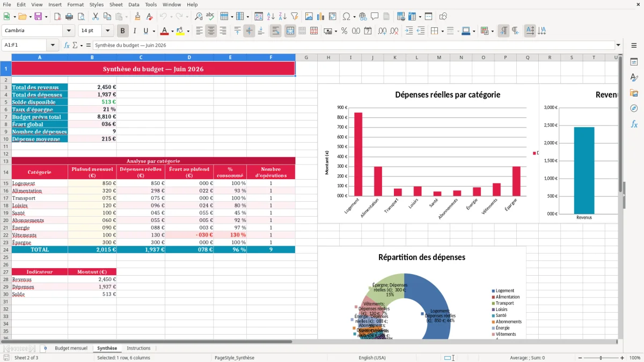Click the Sort Descending icon
Image resolution: width=644 pixels, height=362 pixels.
[282, 17]
